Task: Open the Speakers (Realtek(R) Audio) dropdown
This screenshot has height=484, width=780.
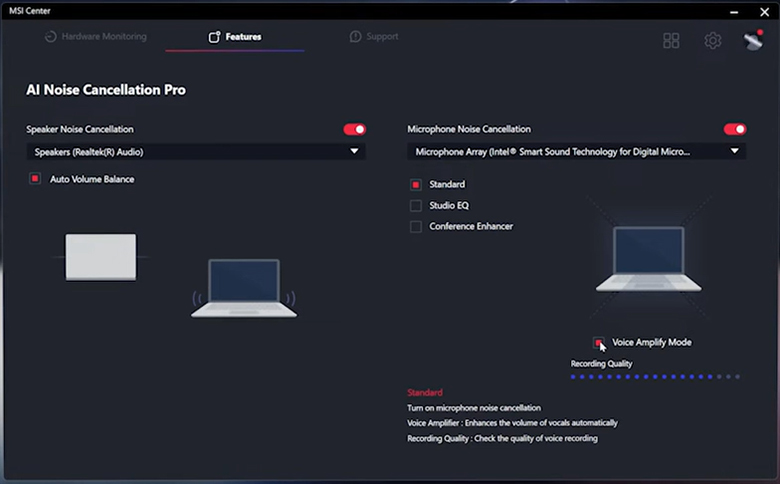Action: pos(196,152)
